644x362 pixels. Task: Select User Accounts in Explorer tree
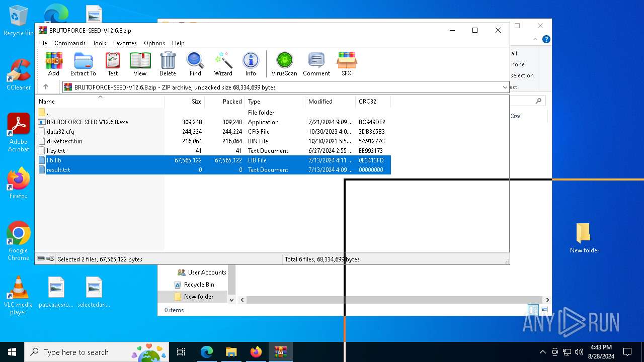click(202, 273)
